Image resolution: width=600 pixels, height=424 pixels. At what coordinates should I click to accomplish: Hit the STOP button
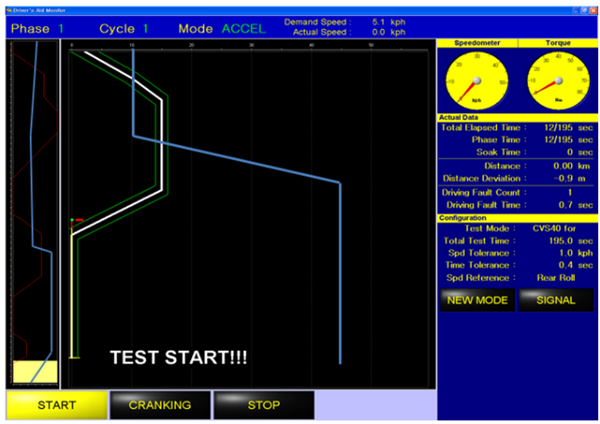263,405
